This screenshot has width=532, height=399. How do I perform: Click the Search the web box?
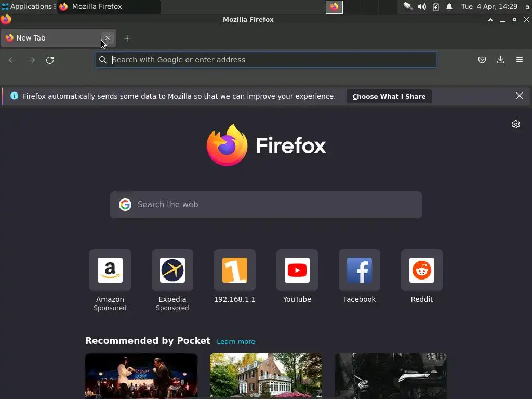(x=265, y=205)
